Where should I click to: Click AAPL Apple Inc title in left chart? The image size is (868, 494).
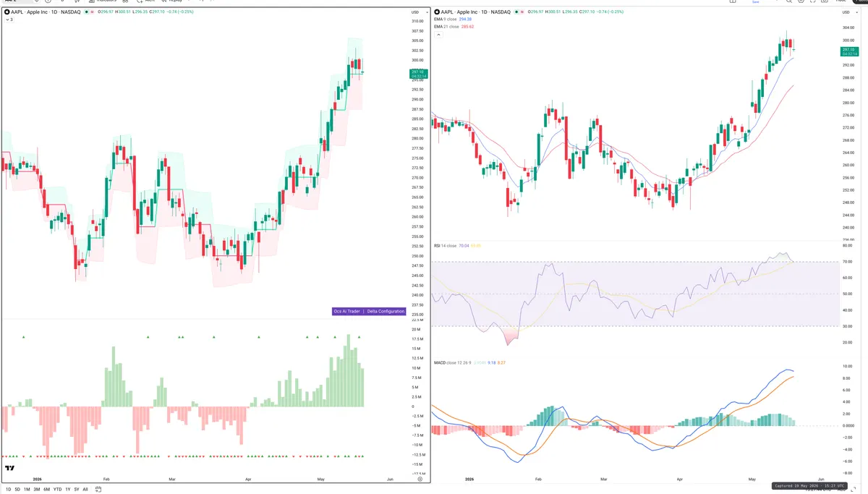(46, 12)
